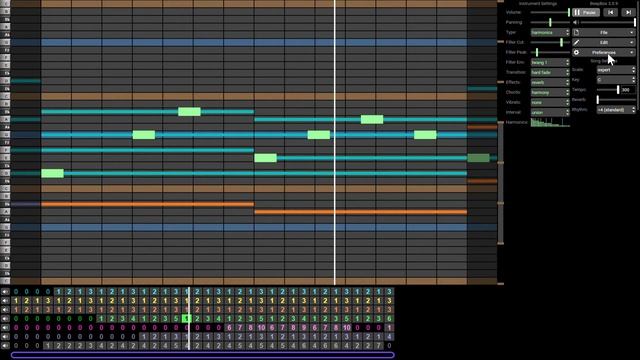Click the purple loop bar under tracks
This screenshot has height=360, width=640.
(203, 355)
